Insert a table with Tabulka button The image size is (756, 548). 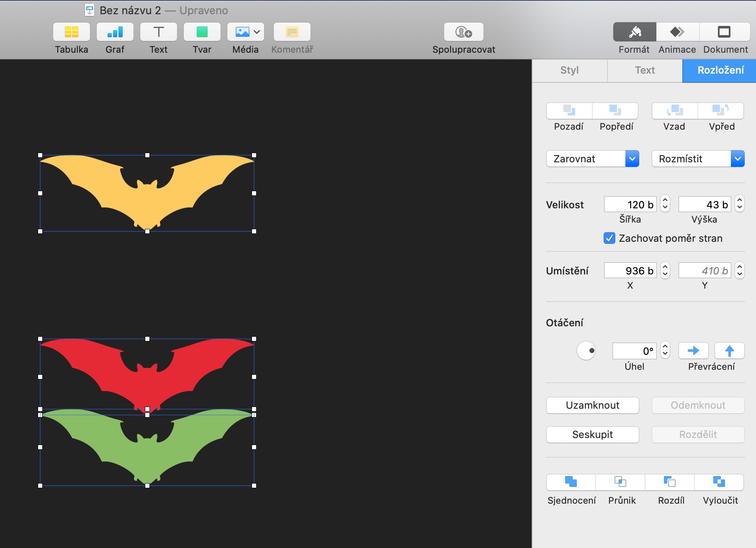click(x=72, y=32)
